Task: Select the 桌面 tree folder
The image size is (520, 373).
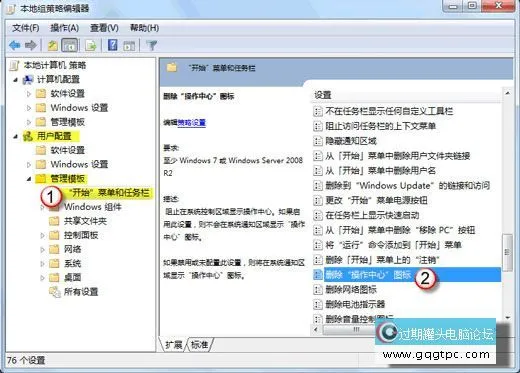Action: pyautogui.click(x=72, y=277)
